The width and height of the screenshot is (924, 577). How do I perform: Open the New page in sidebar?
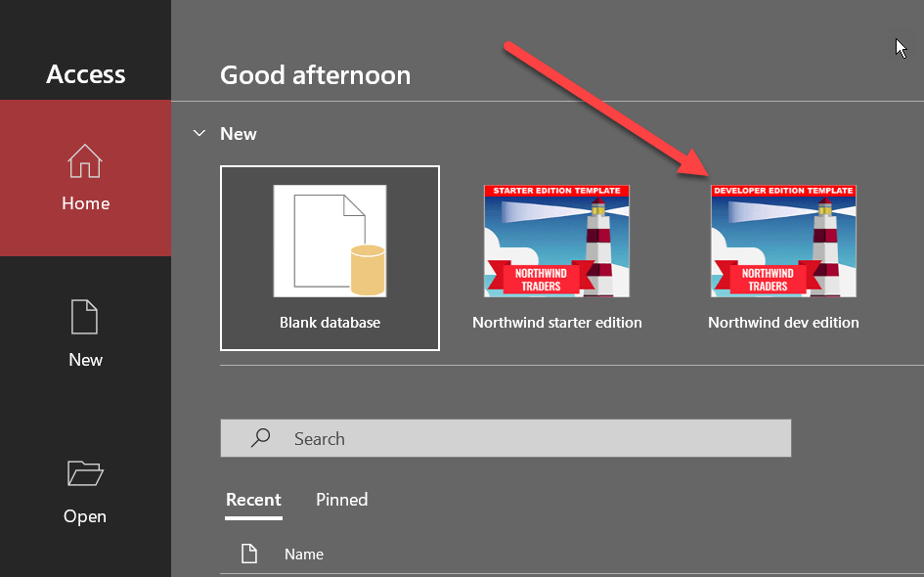point(85,334)
